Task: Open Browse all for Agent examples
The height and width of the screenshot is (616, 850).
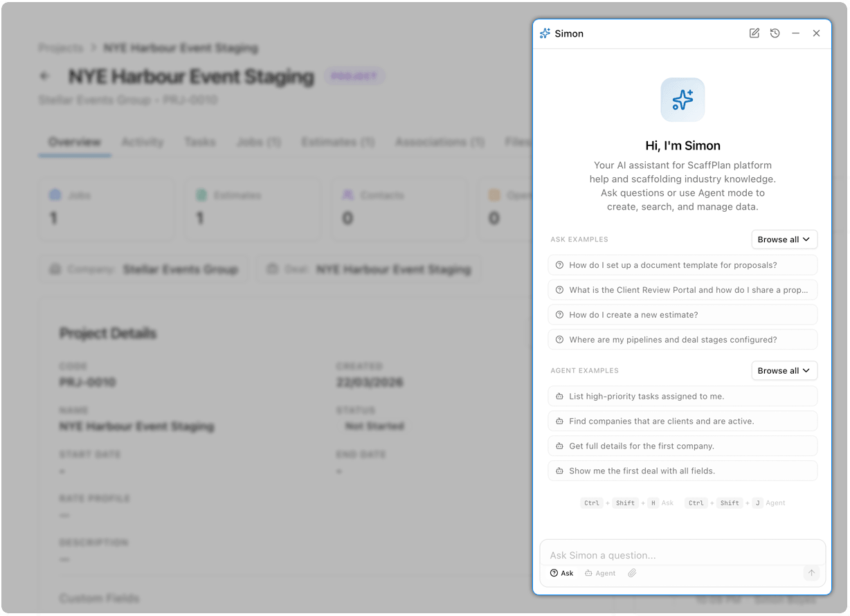Action: pyautogui.click(x=784, y=370)
